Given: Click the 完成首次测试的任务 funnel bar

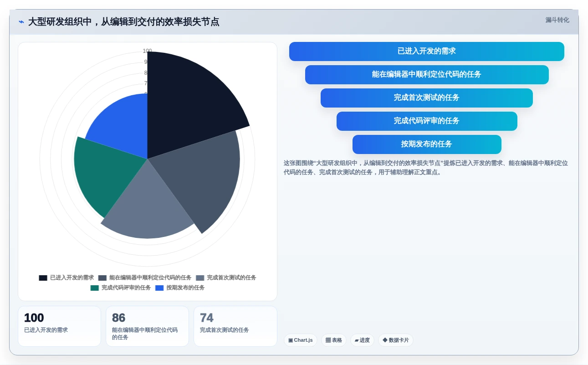Looking at the screenshot, I should click(x=427, y=98).
